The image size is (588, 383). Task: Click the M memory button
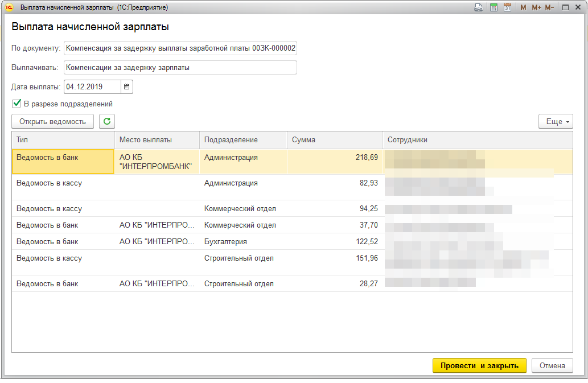(x=523, y=7)
